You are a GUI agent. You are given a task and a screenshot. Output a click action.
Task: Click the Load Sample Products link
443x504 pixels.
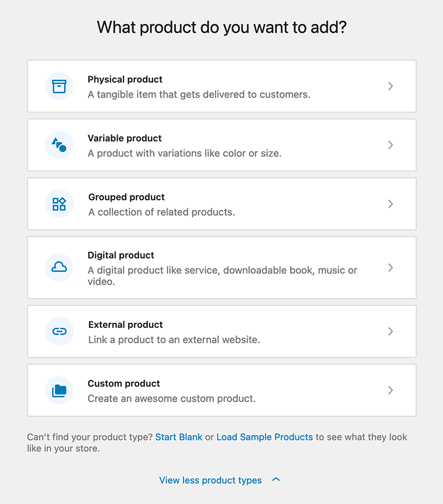(x=265, y=437)
